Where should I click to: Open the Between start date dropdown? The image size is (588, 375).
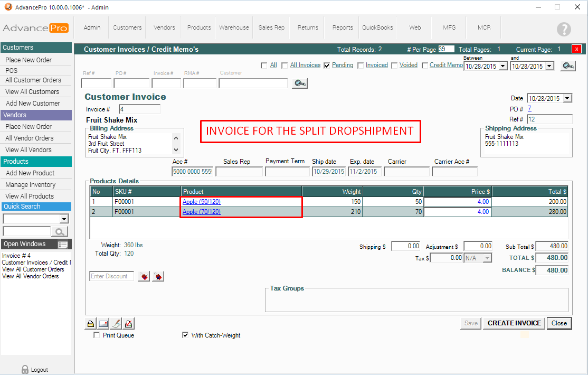click(502, 67)
